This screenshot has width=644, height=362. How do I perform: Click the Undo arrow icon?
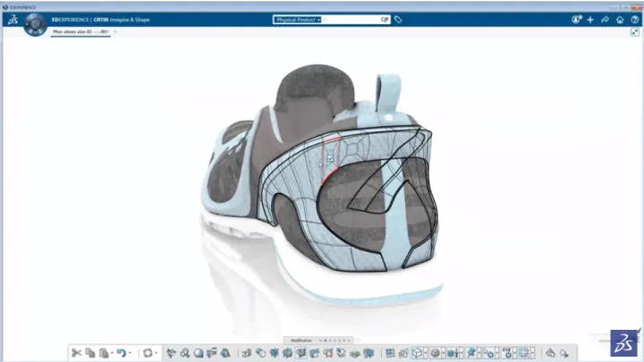pos(121,353)
